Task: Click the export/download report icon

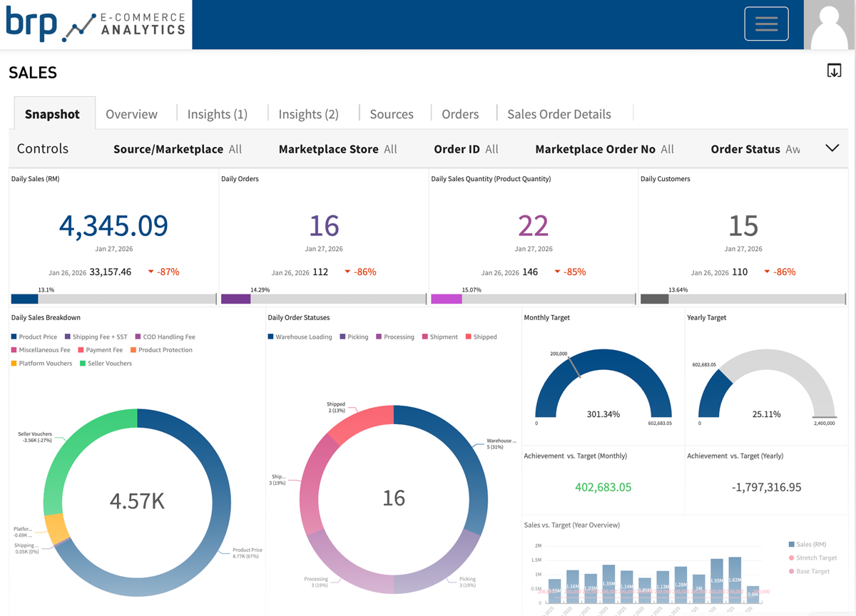Action: tap(833, 70)
